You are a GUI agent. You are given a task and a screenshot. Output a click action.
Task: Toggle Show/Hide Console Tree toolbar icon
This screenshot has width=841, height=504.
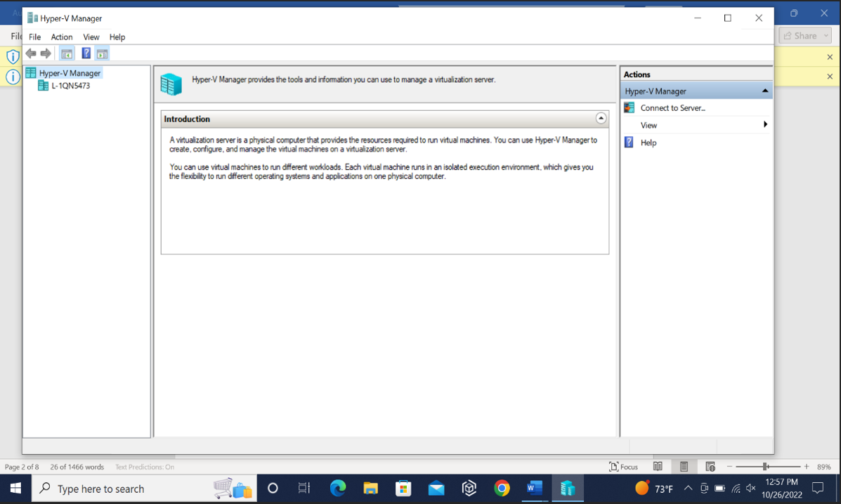pos(67,53)
